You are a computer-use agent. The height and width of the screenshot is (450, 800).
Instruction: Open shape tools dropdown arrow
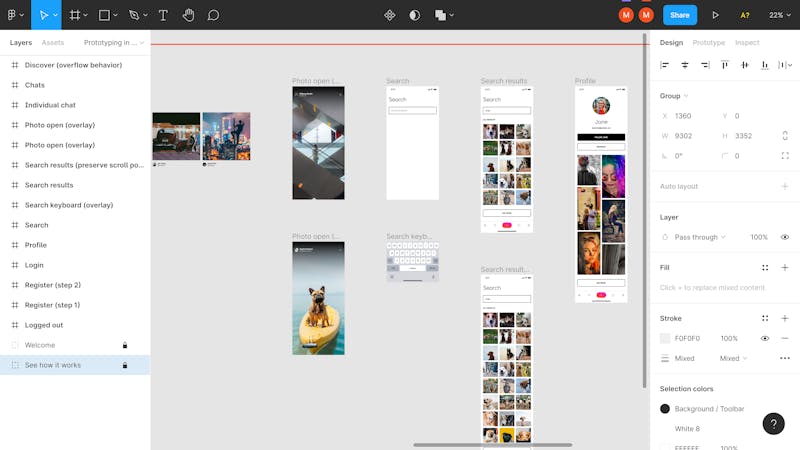click(x=115, y=15)
